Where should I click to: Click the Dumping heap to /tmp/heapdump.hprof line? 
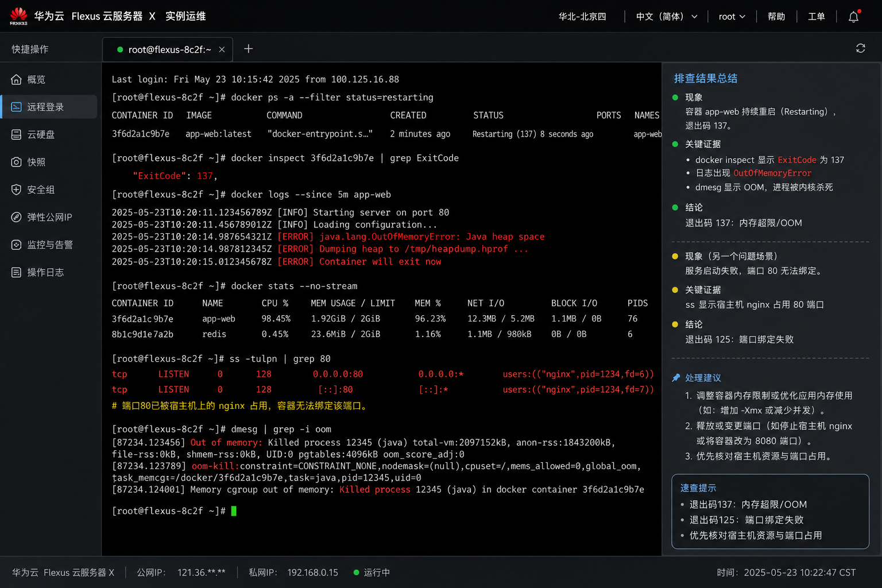320,249
